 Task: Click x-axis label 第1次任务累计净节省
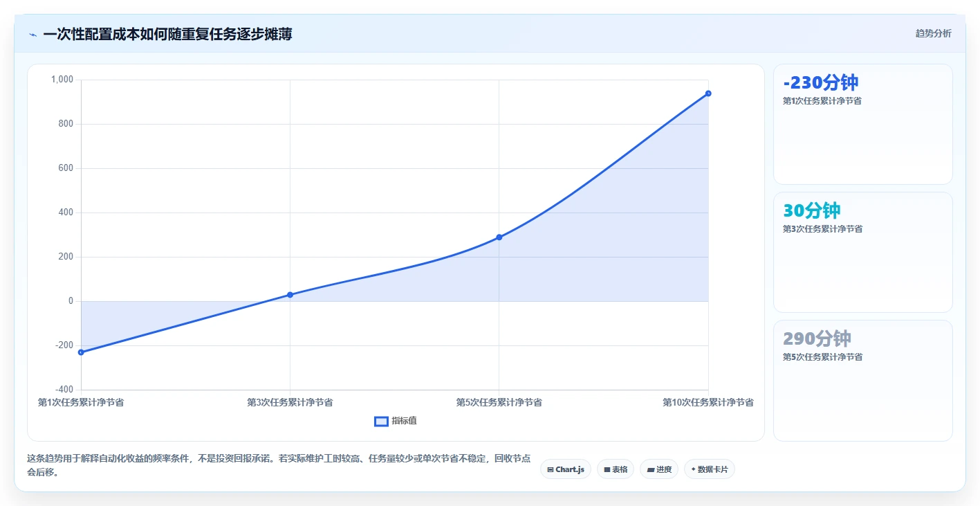pos(81,402)
